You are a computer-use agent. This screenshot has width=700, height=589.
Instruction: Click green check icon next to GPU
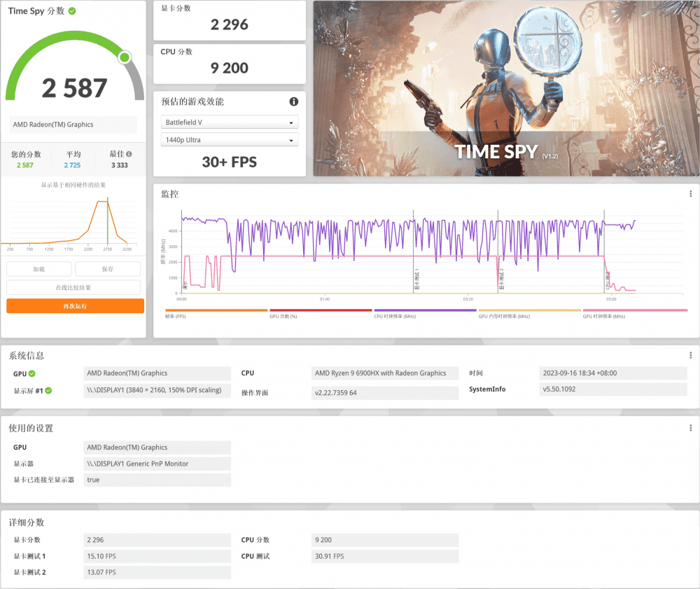point(31,373)
